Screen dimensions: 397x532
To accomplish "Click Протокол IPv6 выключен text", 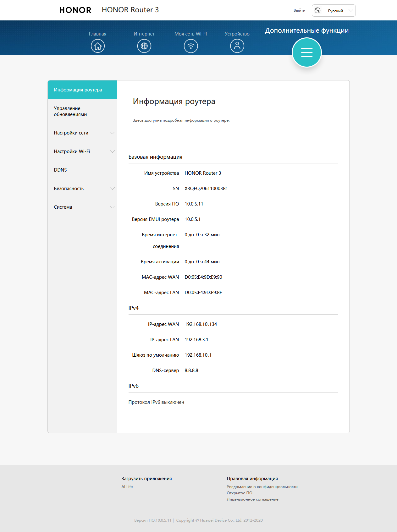I will (x=156, y=402).
